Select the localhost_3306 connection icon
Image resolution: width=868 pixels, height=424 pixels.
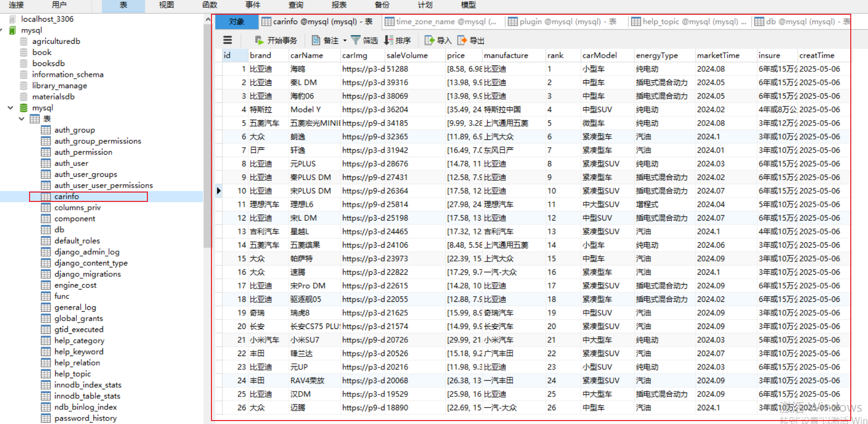coord(13,19)
